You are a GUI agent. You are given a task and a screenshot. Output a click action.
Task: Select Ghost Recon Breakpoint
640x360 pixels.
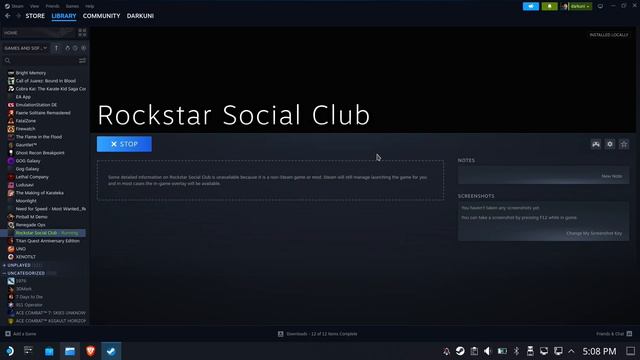click(40, 153)
